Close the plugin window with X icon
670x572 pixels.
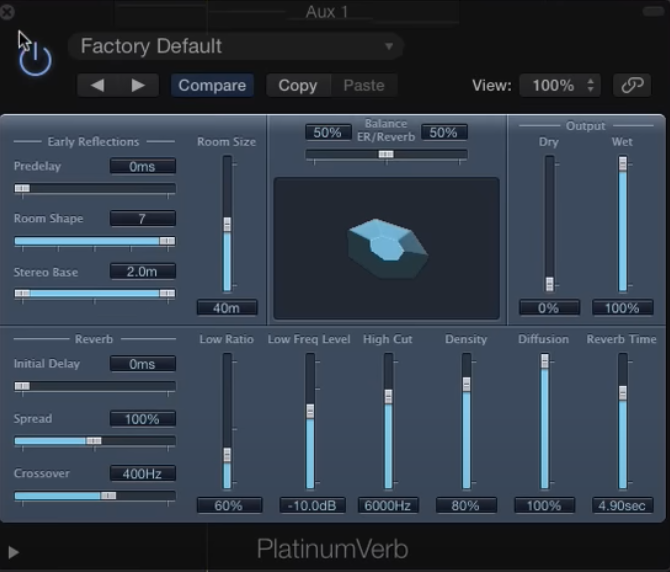pyautogui.click(x=8, y=13)
